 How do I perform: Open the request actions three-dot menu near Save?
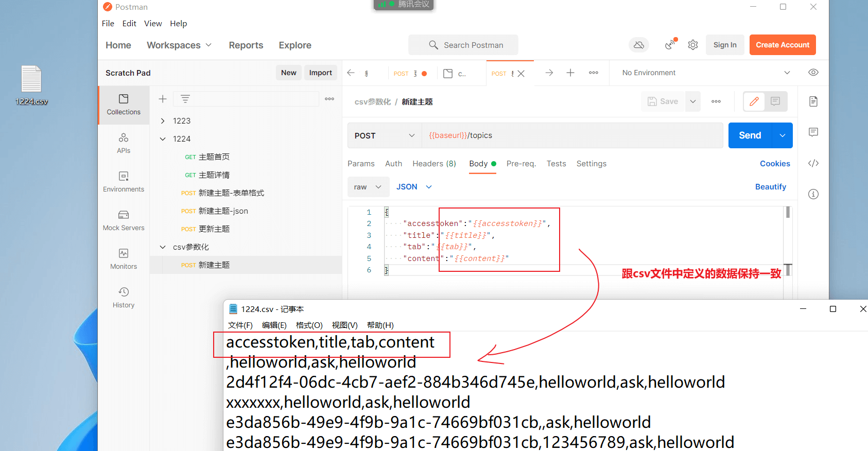tap(716, 101)
